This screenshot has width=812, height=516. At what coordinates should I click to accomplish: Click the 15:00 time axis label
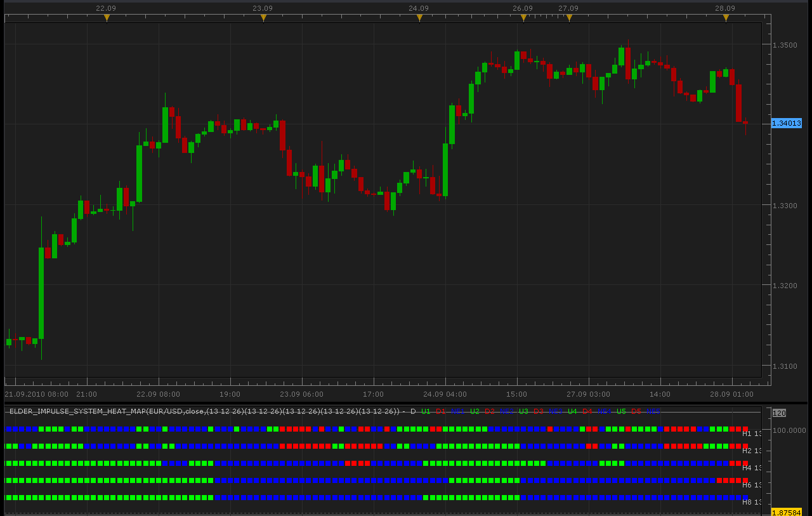tap(516, 394)
